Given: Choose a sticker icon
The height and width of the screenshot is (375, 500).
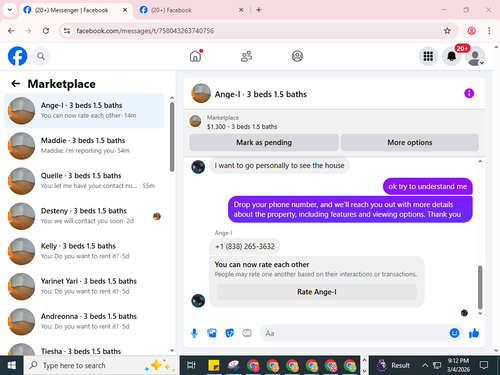Looking at the screenshot, I should click(x=229, y=333).
